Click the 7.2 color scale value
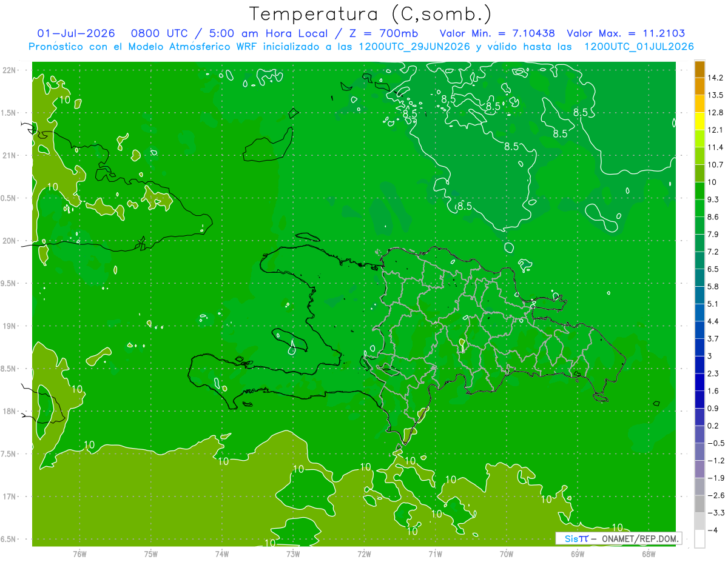Viewport: 728px width, 562px height. [x=713, y=252]
